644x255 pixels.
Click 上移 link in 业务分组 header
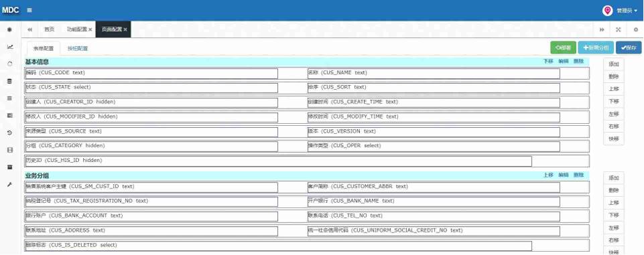coord(548,175)
